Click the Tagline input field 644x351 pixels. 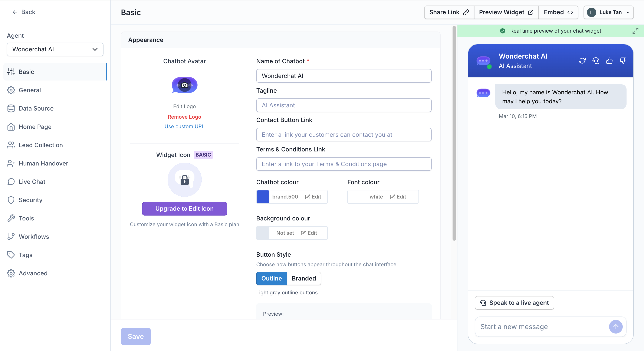pos(344,105)
